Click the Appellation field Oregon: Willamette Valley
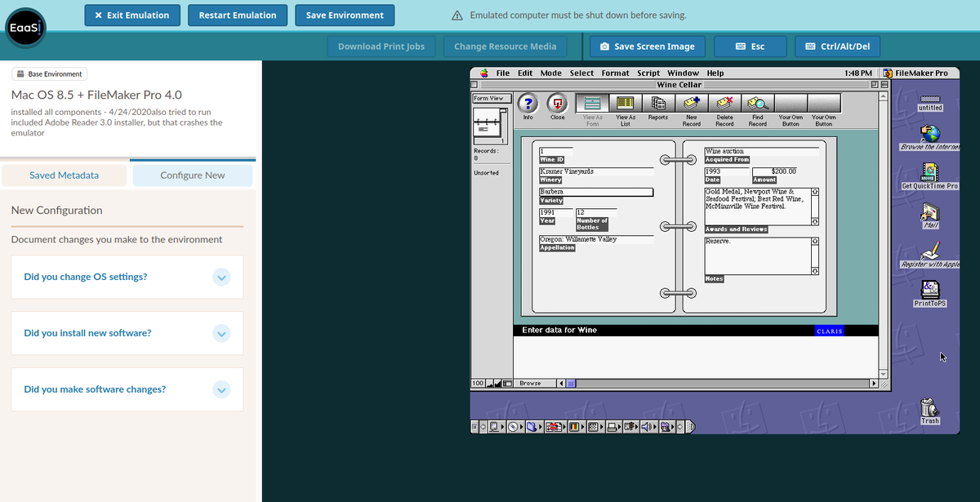The height and width of the screenshot is (502, 980). tap(596, 240)
